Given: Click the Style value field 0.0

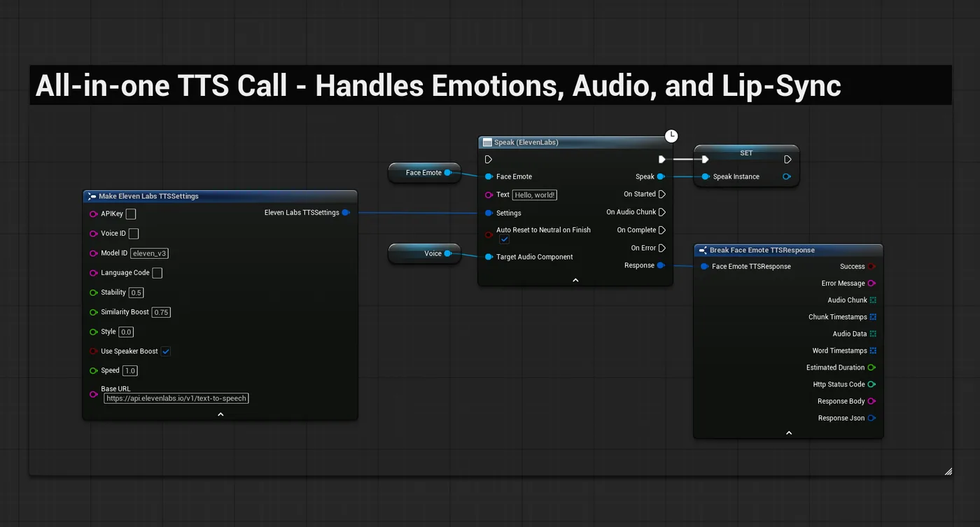Looking at the screenshot, I should (126, 332).
